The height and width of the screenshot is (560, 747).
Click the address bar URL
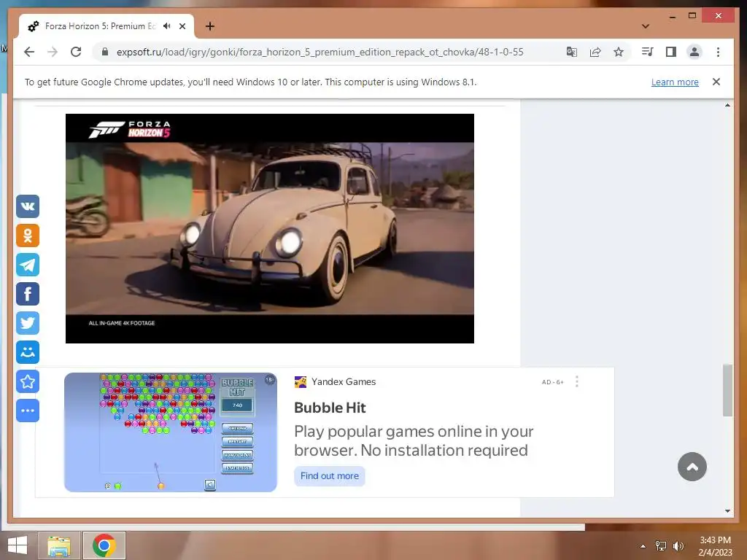pyautogui.click(x=320, y=52)
